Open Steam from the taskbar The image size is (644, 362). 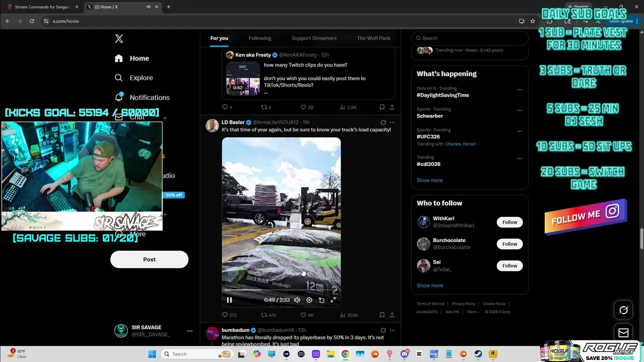(478, 354)
